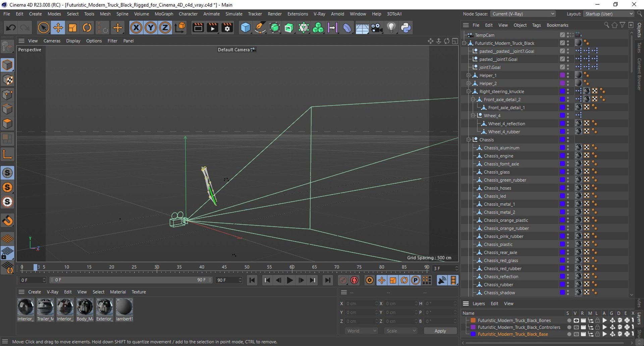Image resolution: width=644 pixels, height=346 pixels.
Task: Expand the Helper_2 object node
Action: (469, 83)
